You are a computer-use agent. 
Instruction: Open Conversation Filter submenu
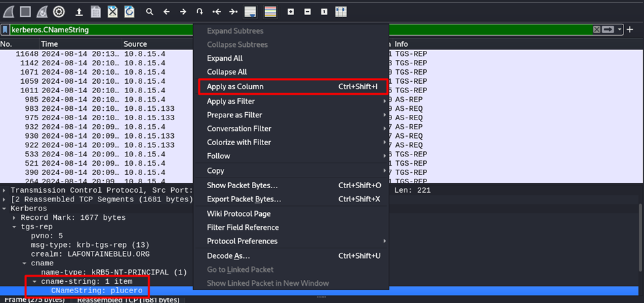tap(291, 129)
